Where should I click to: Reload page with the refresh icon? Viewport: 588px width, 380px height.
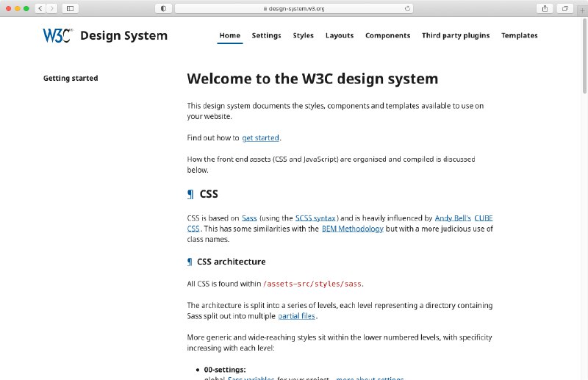[407, 8]
